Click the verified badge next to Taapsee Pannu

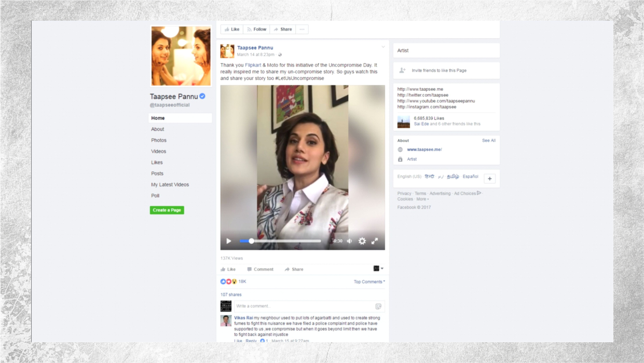tap(202, 96)
